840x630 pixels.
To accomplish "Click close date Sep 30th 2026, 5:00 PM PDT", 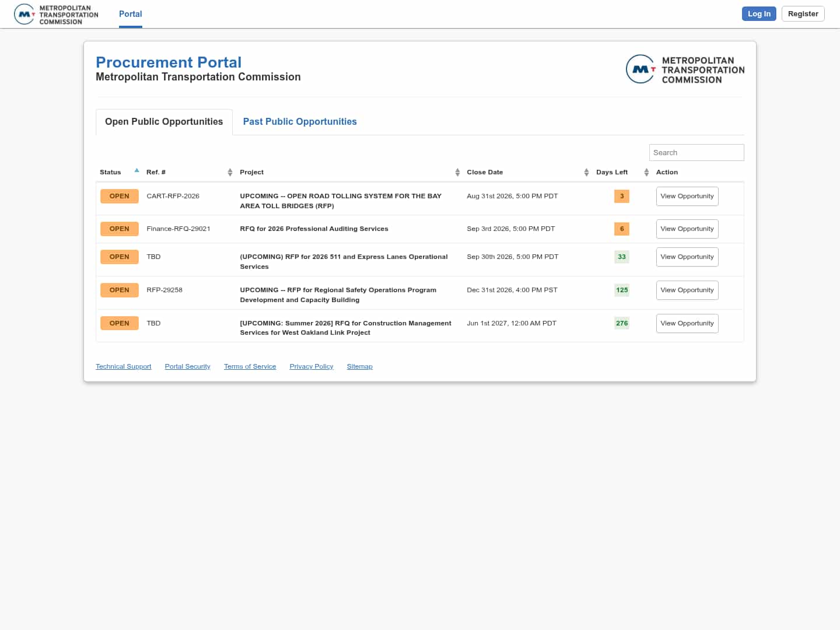I will coord(513,257).
